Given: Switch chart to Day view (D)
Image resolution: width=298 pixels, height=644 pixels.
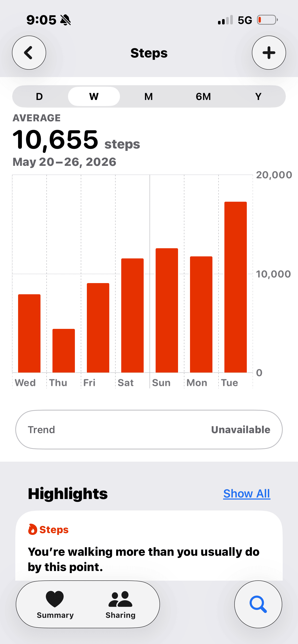Looking at the screenshot, I should click(x=39, y=97).
